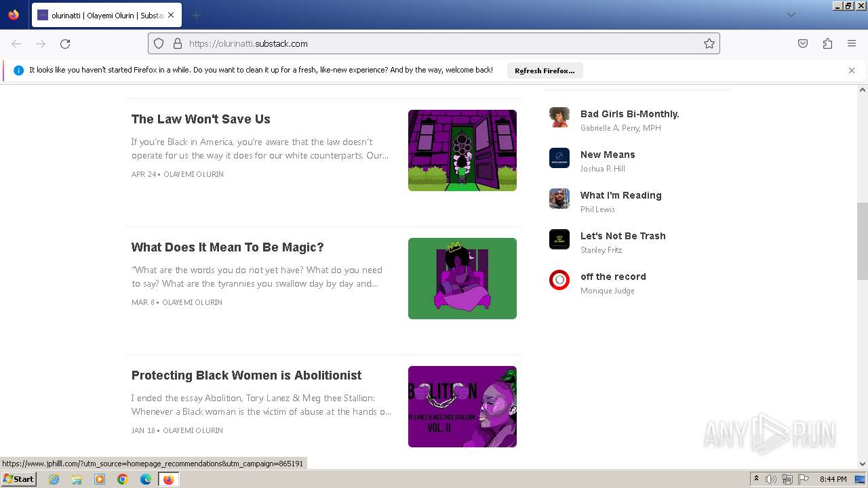Click the Firefox logo icon in tab bar
The height and width of the screenshot is (488, 868).
[x=14, y=15]
